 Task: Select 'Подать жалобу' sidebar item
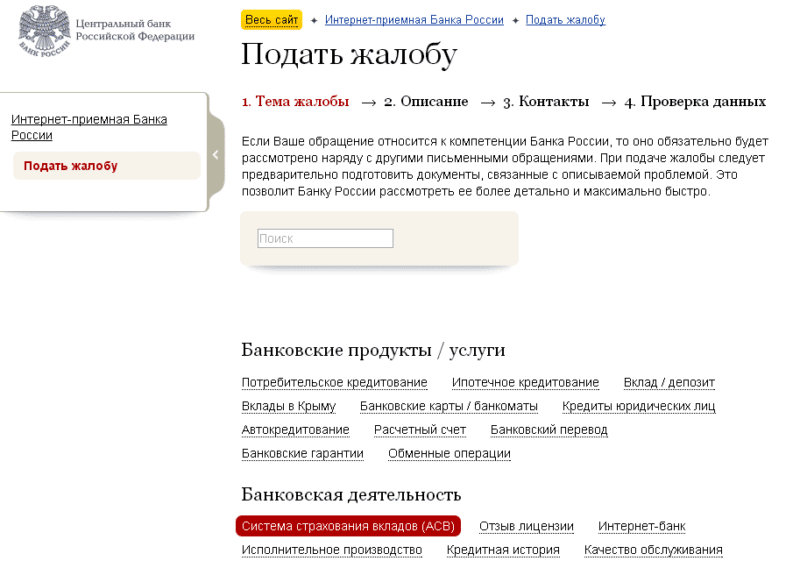point(71,166)
